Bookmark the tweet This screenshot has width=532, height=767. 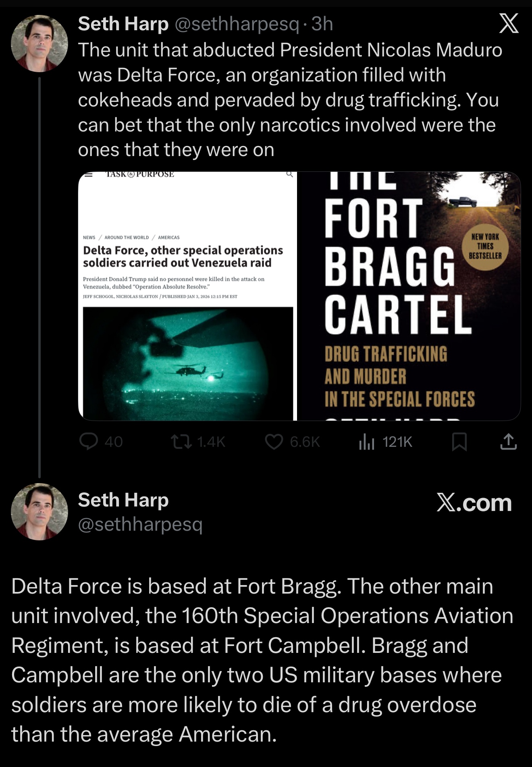459,441
